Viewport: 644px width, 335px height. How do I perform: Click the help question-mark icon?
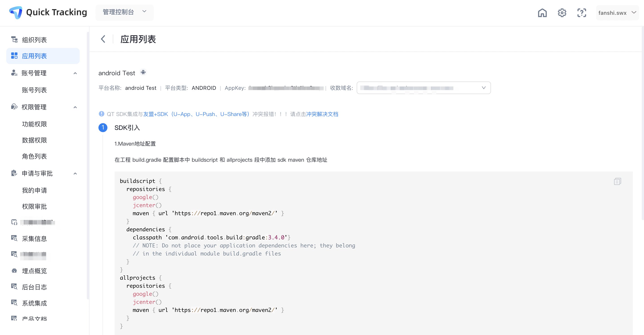pos(582,13)
